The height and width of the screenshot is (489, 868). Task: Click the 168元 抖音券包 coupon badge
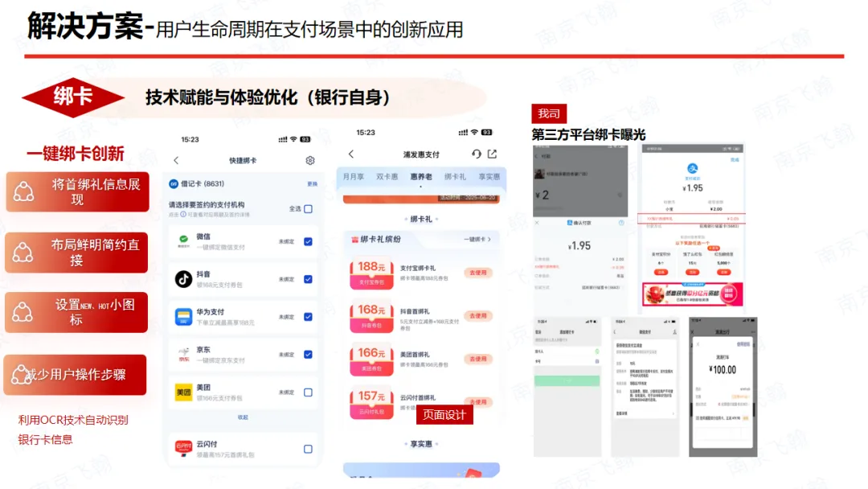point(371,316)
